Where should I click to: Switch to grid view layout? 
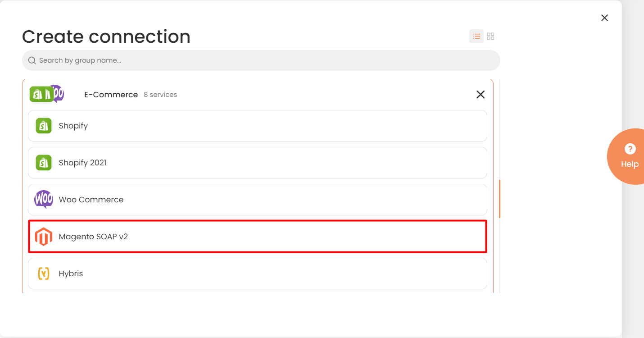(491, 37)
